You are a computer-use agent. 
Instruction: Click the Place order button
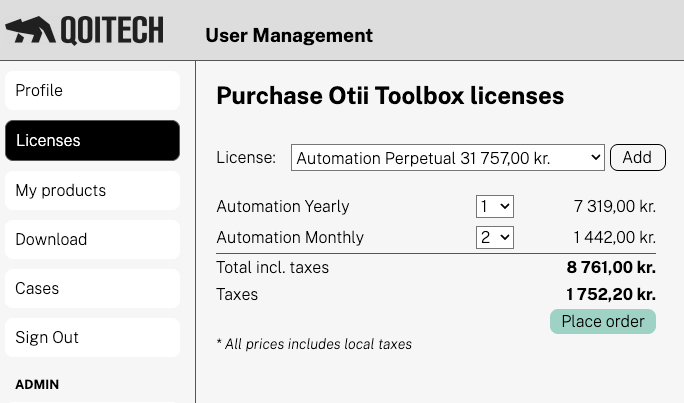pyautogui.click(x=603, y=321)
